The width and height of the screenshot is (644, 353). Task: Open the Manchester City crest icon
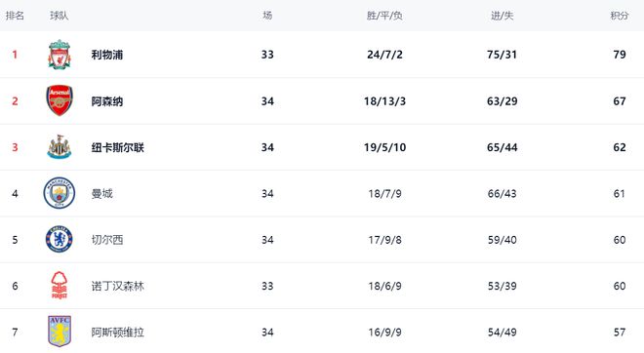coord(60,193)
